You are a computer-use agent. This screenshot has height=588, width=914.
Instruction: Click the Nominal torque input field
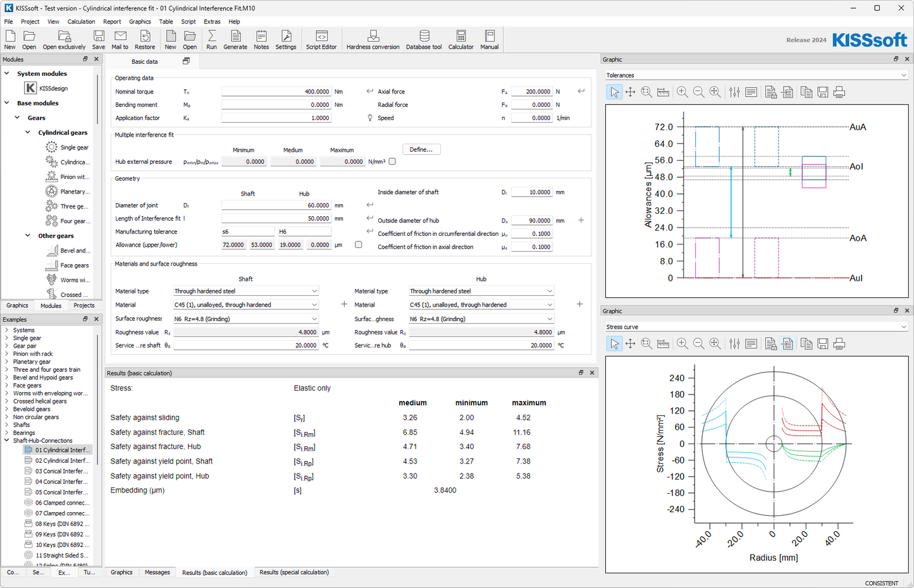point(276,92)
